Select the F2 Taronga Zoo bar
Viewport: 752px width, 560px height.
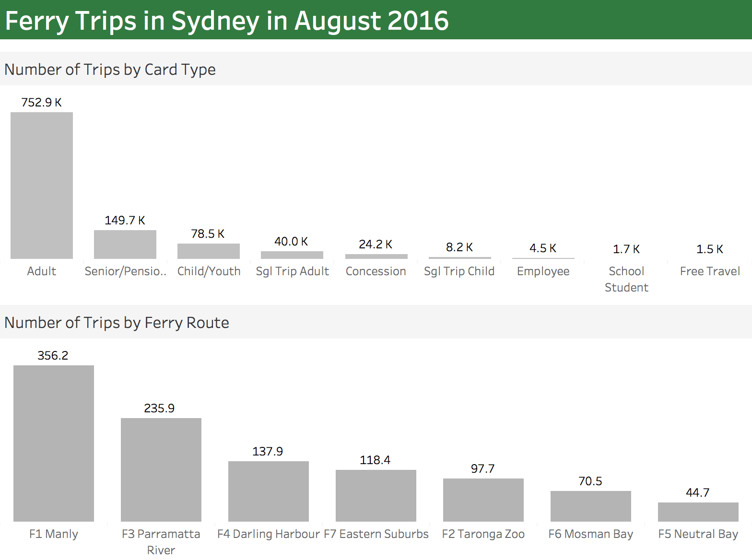(483, 500)
